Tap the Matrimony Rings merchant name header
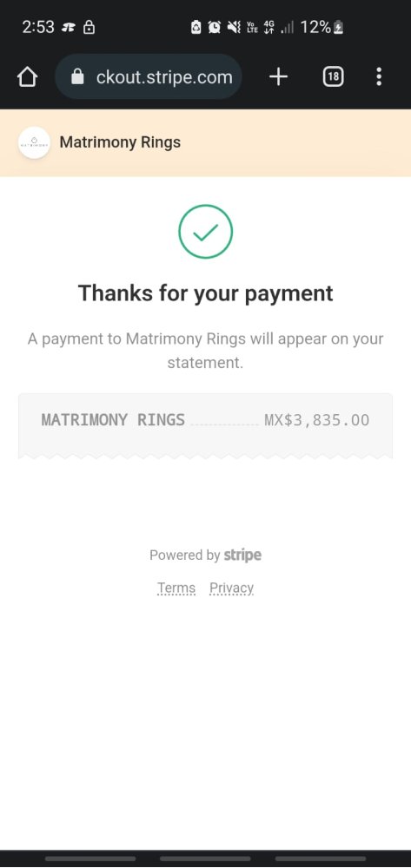The height and width of the screenshot is (868, 411). [x=120, y=142]
